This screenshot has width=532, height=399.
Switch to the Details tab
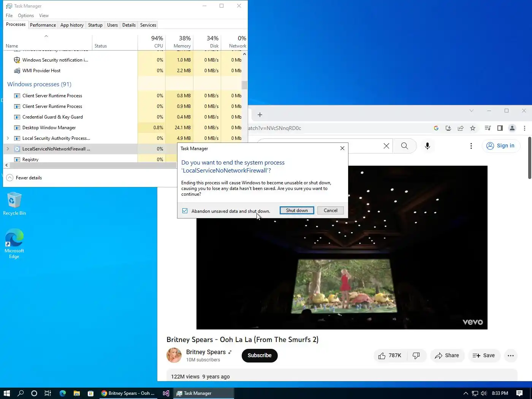point(129,25)
